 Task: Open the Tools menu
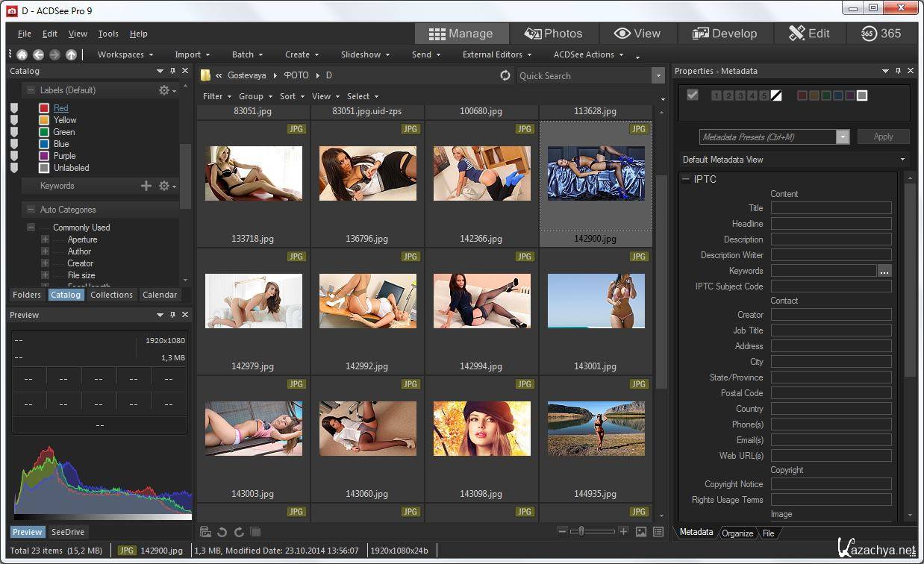(108, 34)
